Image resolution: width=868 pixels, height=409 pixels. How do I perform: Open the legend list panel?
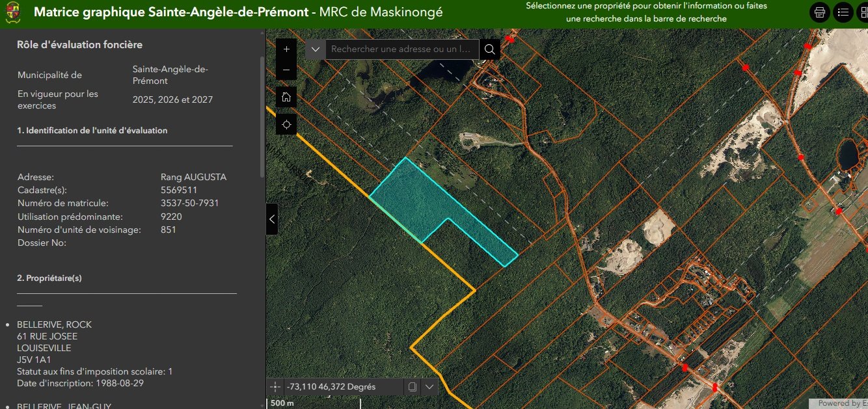pyautogui.click(x=843, y=12)
